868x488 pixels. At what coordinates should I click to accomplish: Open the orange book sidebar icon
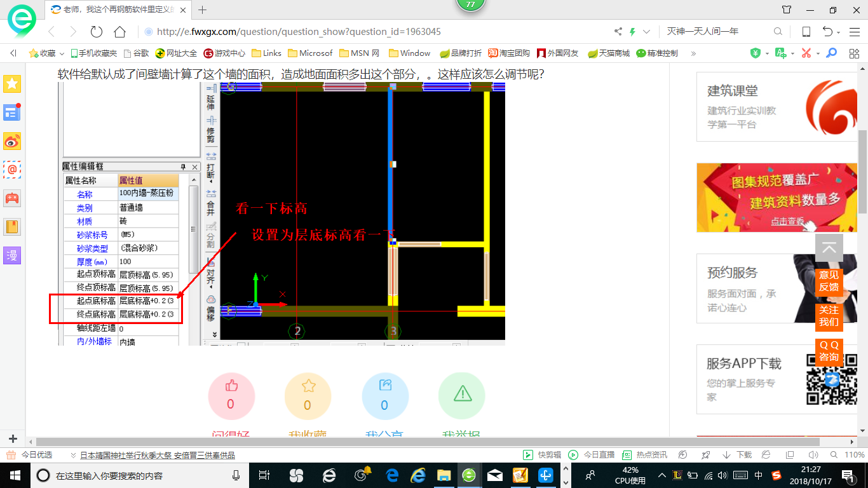click(x=12, y=226)
